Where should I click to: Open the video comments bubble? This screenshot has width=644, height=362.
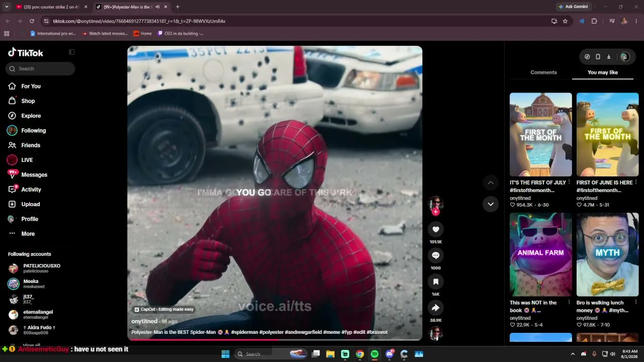436,255
